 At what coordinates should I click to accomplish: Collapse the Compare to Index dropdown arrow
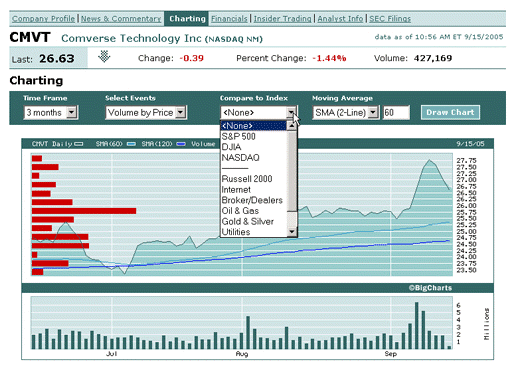[x=291, y=113]
